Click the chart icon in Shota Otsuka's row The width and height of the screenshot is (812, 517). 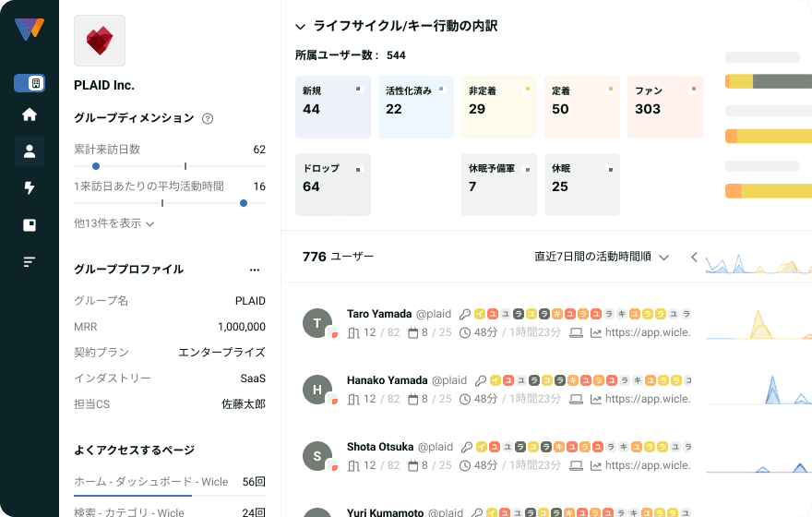tap(595, 465)
